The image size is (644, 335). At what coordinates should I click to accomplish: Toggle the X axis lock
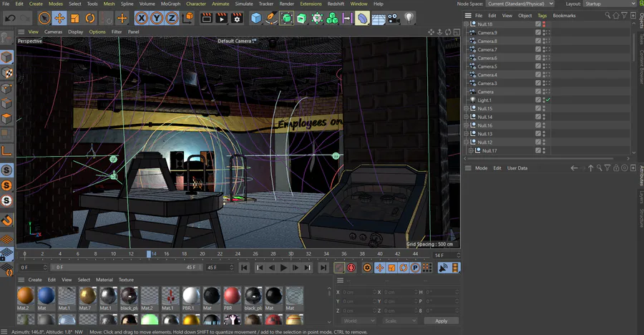141,18
